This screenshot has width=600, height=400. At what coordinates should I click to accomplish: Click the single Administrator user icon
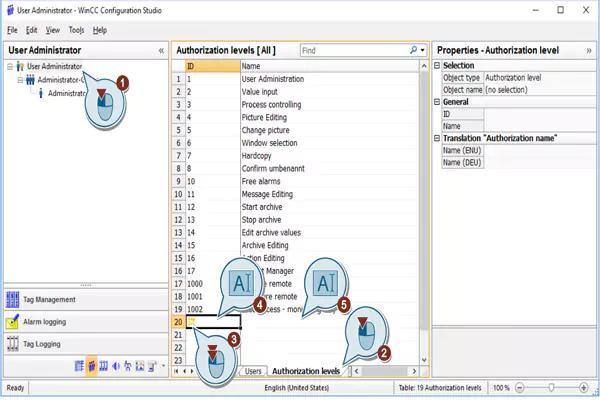(x=41, y=93)
